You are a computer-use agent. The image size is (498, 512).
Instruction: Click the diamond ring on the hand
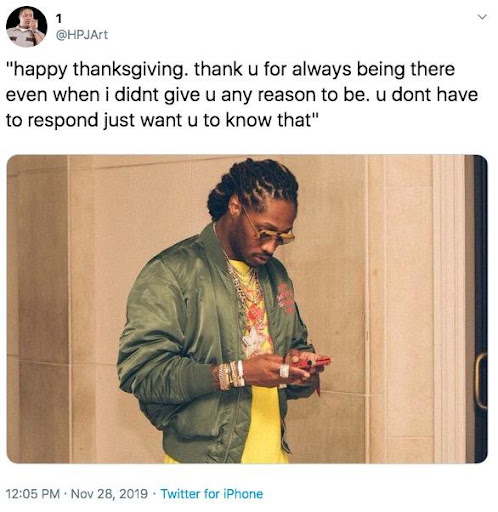[284, 371]
